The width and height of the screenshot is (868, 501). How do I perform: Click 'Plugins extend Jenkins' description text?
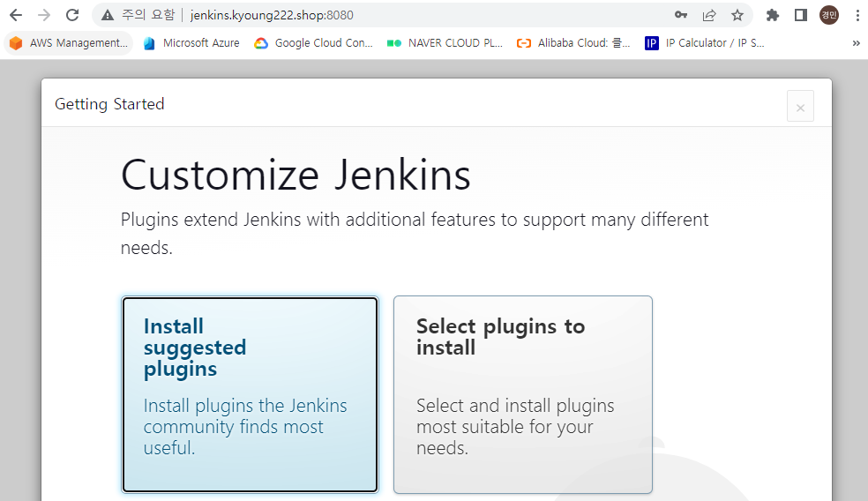(x=415, y=234)
